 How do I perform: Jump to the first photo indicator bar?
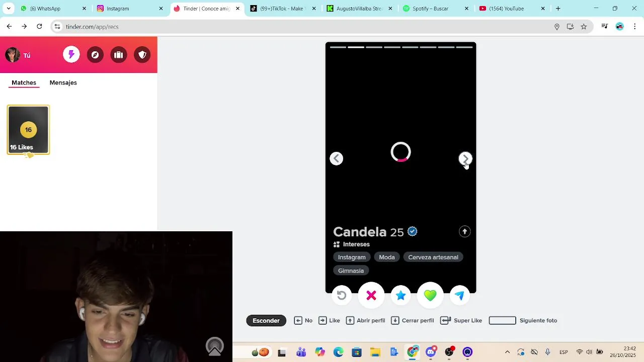point(338,47)
